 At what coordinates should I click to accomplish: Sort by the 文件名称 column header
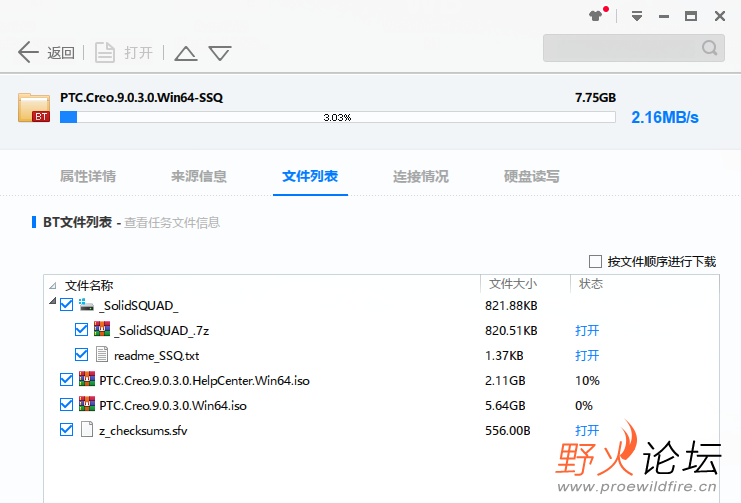click(89, 285)
